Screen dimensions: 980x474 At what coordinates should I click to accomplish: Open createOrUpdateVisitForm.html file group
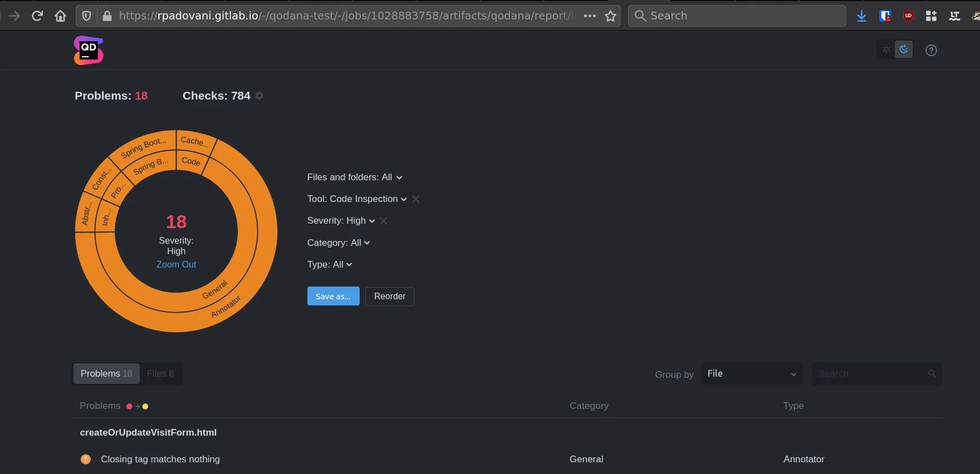148,432
